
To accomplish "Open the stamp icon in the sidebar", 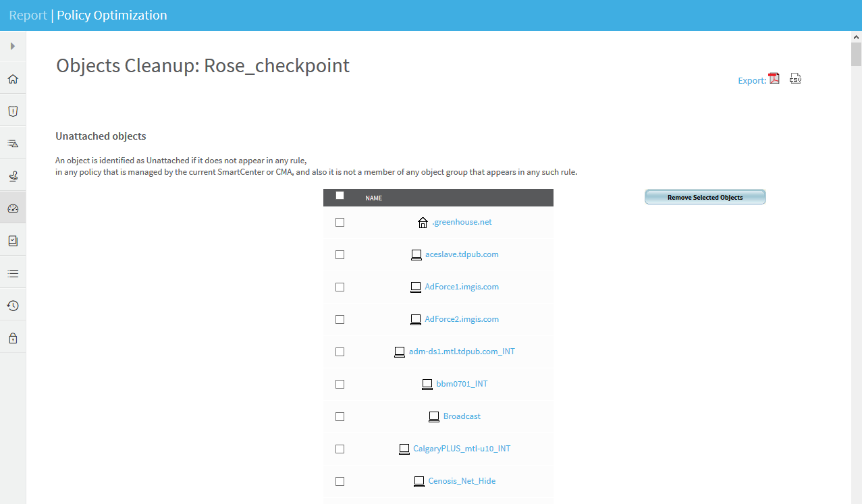I will coord(13,176).
